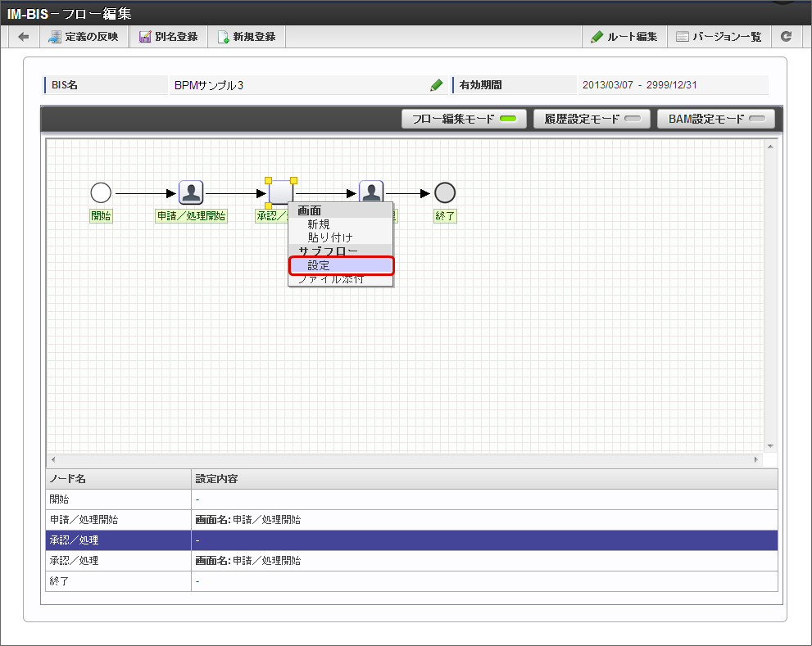Click the ルート編集 button
The width and height of the screenshot is (812, 646).
click(x=624, y=37)
